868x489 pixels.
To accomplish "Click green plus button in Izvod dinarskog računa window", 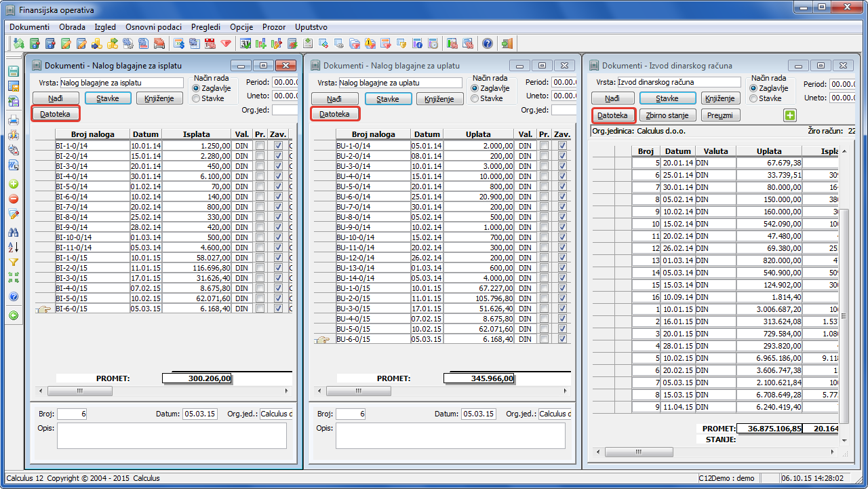I will click(x=789, y=115).
